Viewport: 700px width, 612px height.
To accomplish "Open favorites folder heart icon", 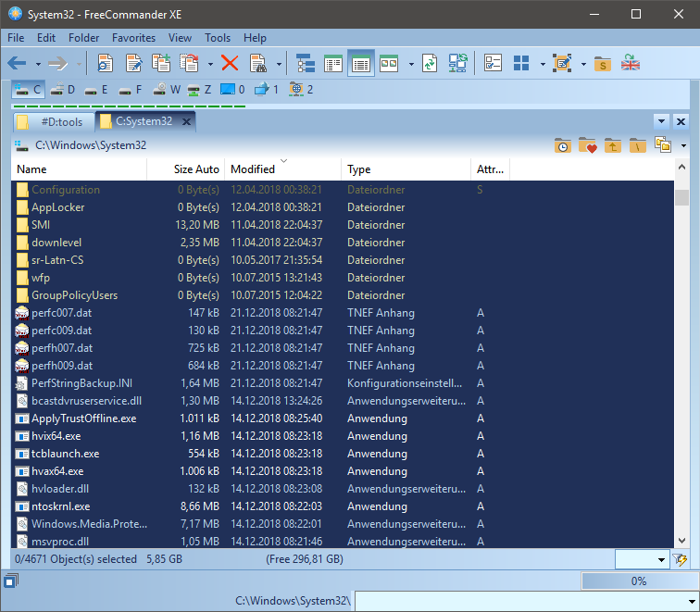I will pyautogui.click(x=587, y=145).
